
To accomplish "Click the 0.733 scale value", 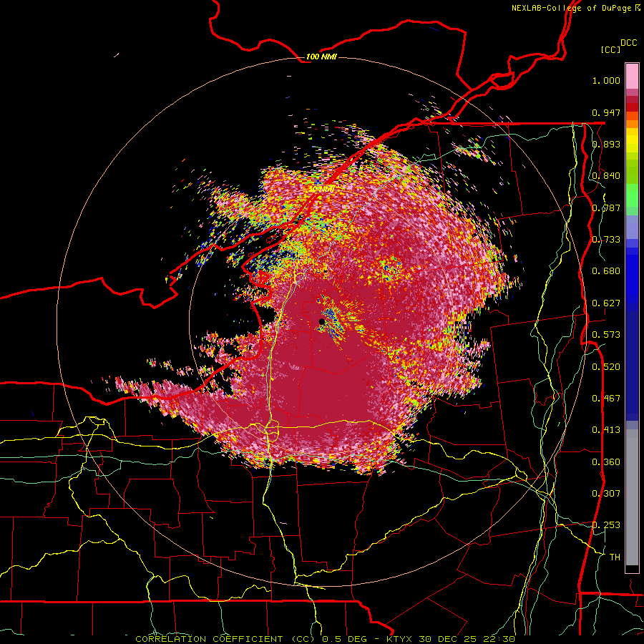I will 606,240.
